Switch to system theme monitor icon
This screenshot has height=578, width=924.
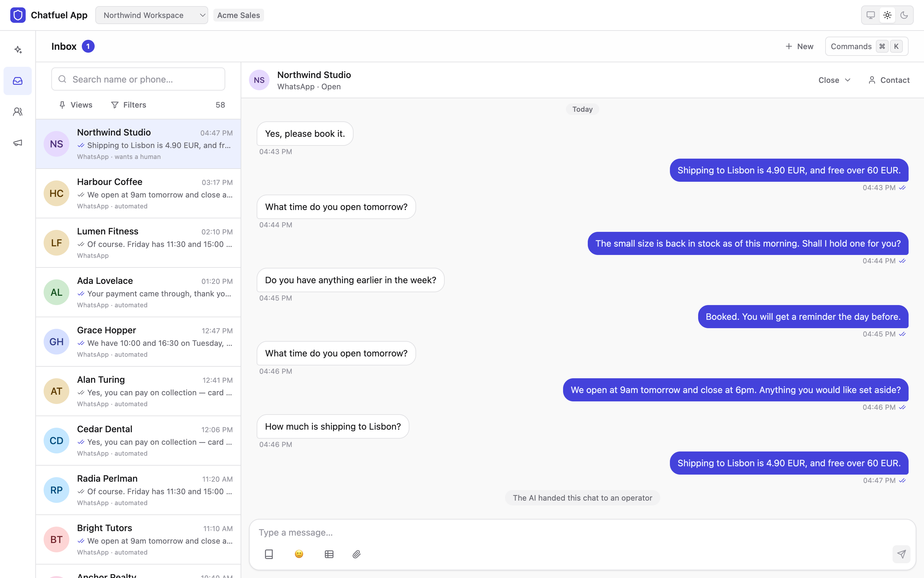point(870,15)
